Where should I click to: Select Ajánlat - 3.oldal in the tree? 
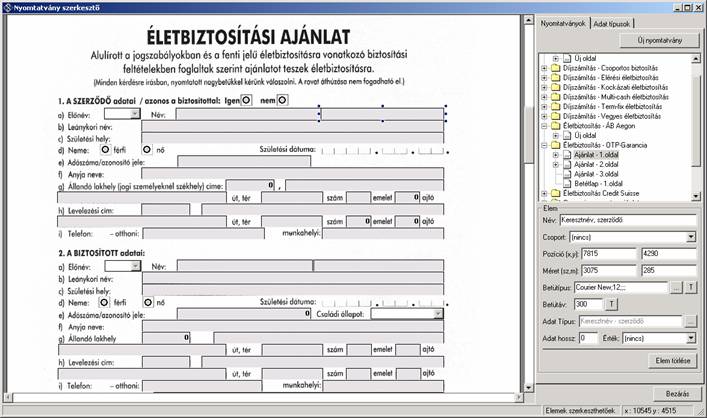tap(596, 174)
